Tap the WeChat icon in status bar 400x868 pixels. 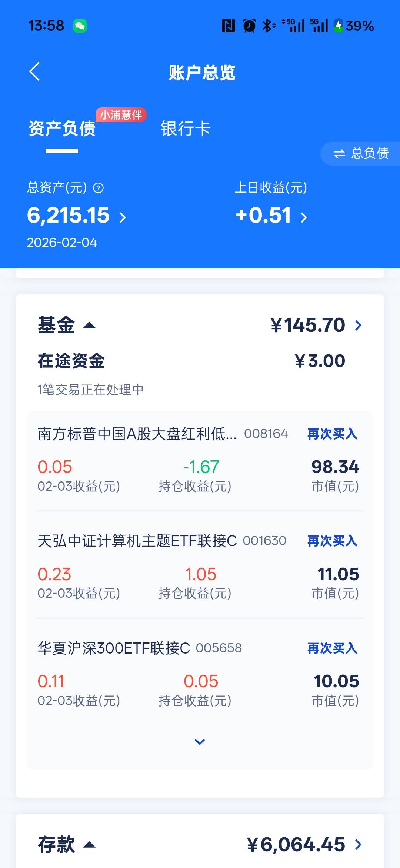[80, 26]
